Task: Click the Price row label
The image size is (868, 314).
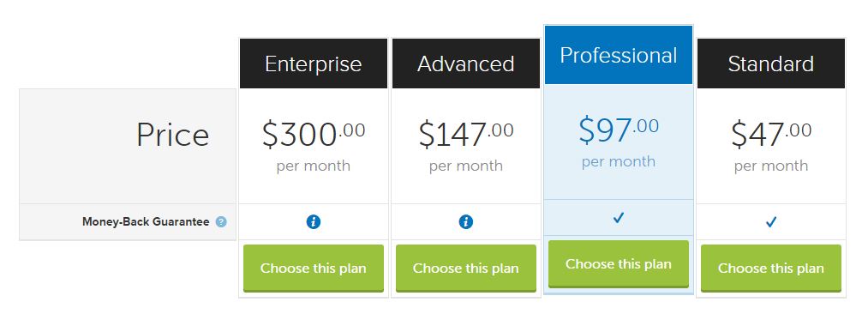Action: click(x=173, y=136)
